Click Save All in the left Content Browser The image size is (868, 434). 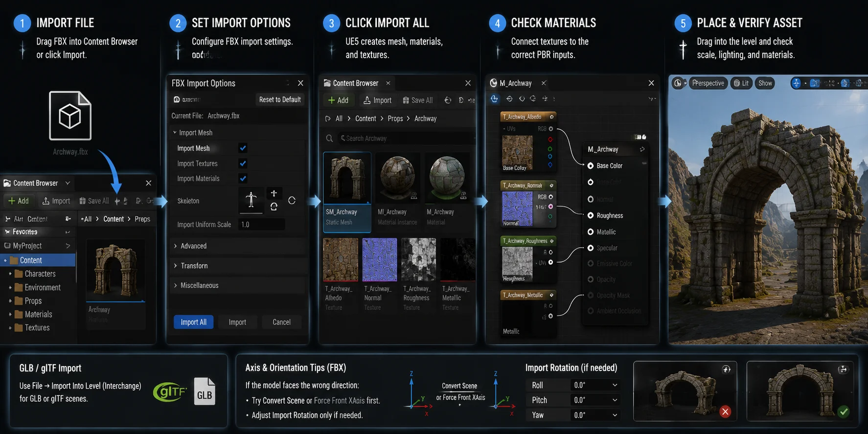94,201
